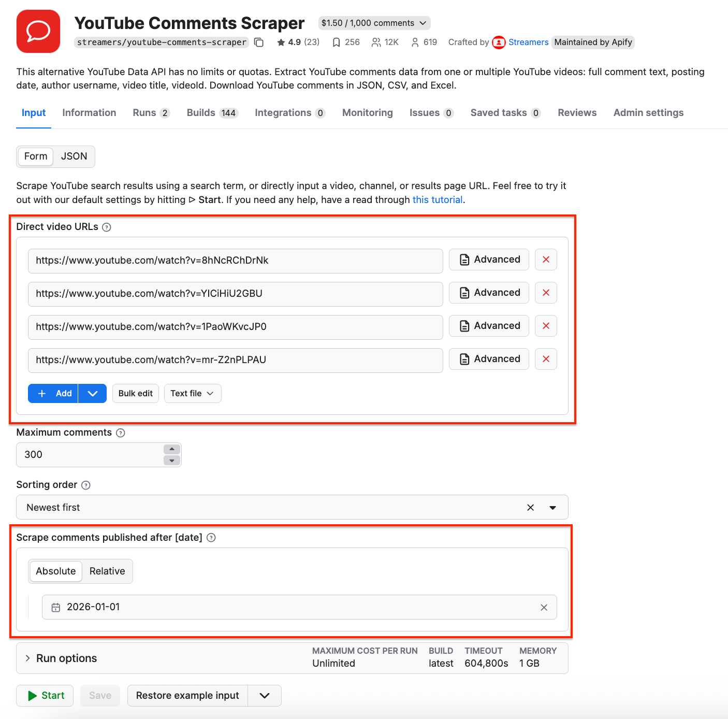
Task: Copy the actor name streamers/youtube-comments-scraper
Action: [x=259, y=42]
